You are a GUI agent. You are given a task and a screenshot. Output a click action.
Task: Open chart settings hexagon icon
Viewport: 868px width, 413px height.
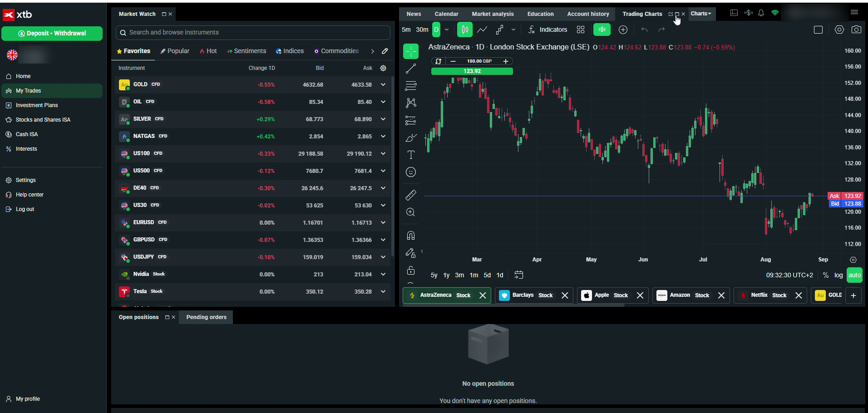click(x=839, y=29)
